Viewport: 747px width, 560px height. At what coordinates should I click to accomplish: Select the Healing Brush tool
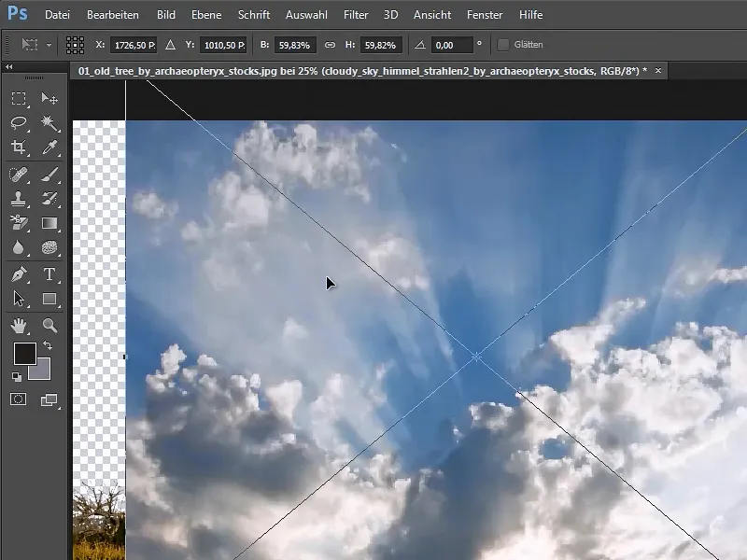pos(19,175)
